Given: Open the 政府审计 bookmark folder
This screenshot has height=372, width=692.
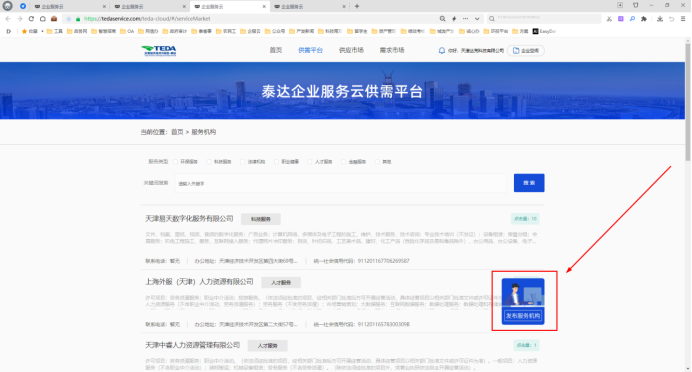Looking at the screenshot, I should [175, 31].
